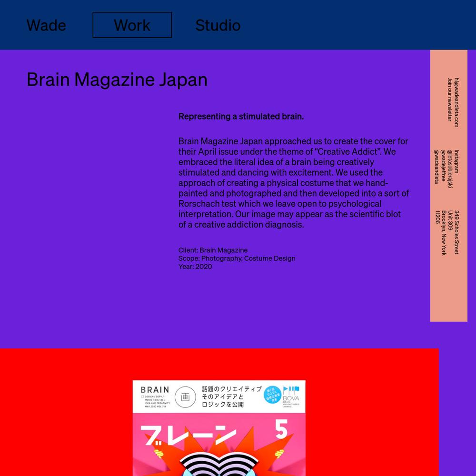The image size is (476, 476).
Task: Click the Instagram label in the sidebar
Action: click(x=456, y=161)
